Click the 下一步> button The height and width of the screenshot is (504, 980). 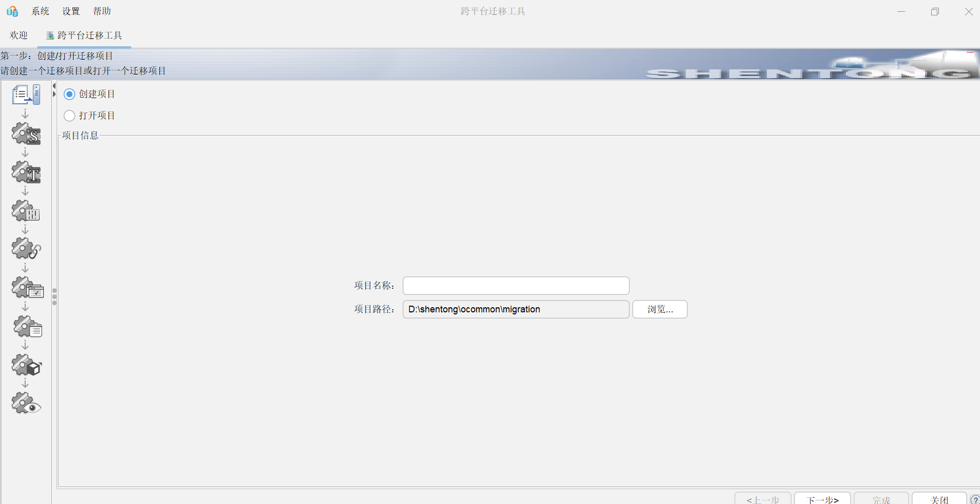point(822,499)
